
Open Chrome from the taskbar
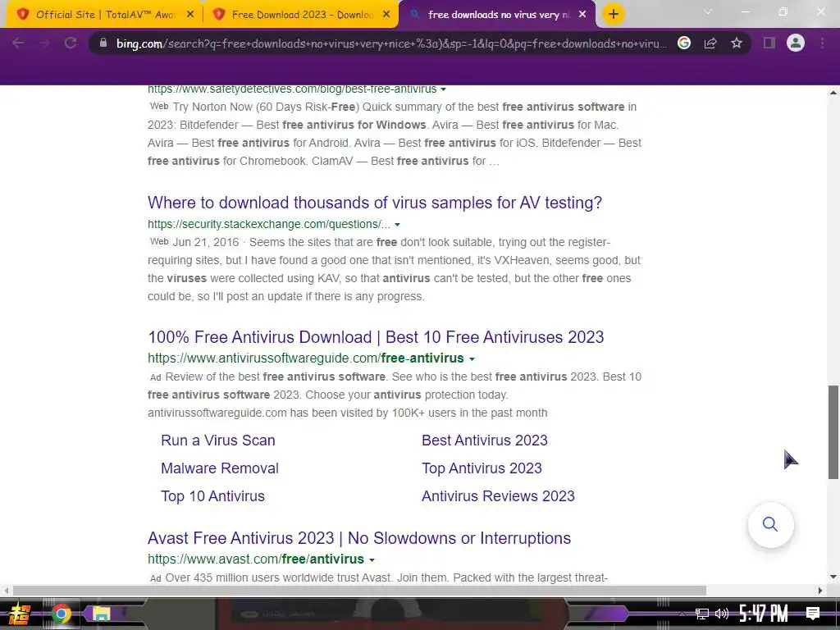[61, 614]
